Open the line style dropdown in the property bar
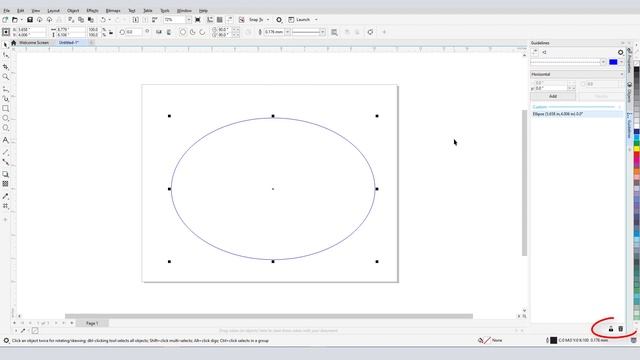This screenshot has height=360, width=640. 322,32
